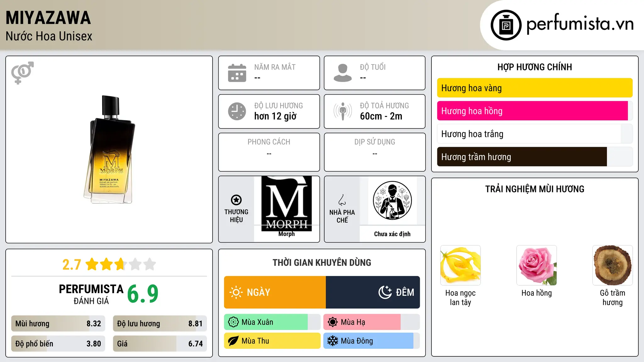Click the Mùa Hạ season bar
Viewport: 644px width, 362px height.
click(x=372, y=322)
